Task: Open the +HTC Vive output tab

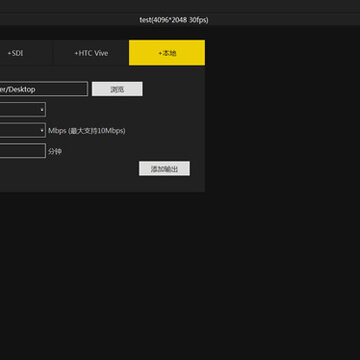Action: point(91,53)
